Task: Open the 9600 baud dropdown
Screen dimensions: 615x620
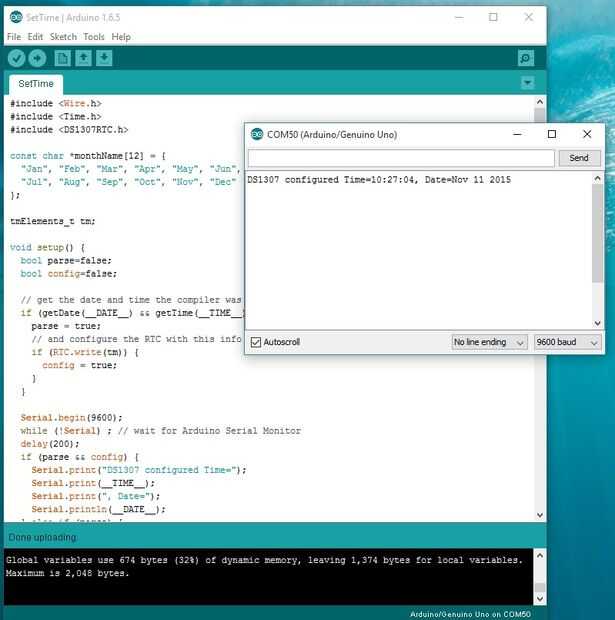Action: tap(567, 342)
